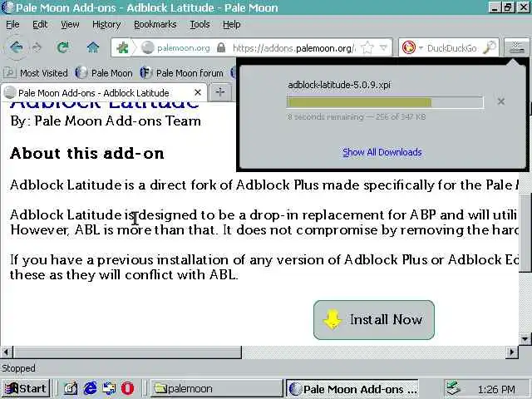Launch Internet Explorer from quick launch
This screenshot has width=532, height=399.
90,388
